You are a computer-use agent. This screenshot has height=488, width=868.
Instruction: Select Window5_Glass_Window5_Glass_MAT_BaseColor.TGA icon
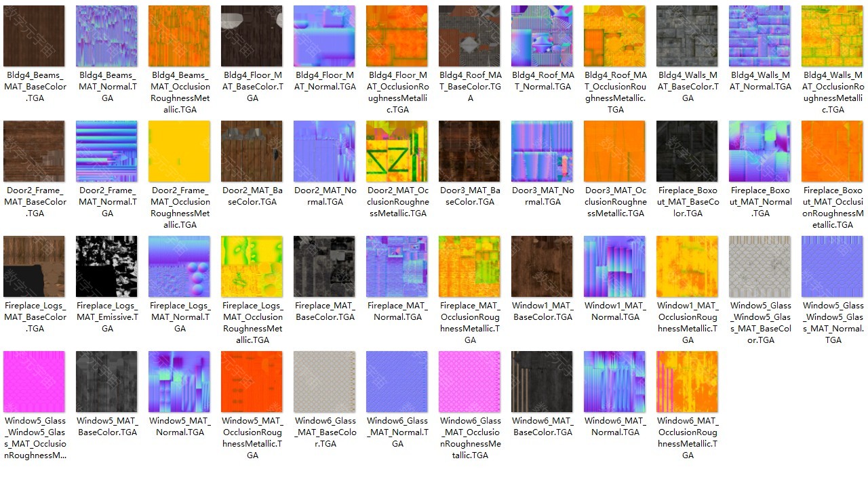pyautogui.click(x=759, y=266)
